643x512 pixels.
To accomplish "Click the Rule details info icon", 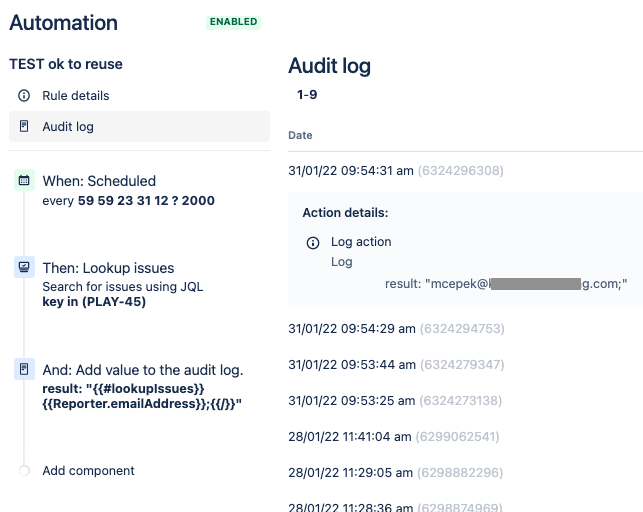I will 24,96.
